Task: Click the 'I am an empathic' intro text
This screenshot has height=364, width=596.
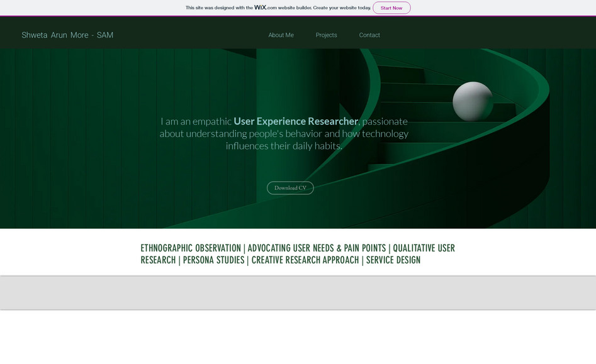Action: click(x=196, y=121)
